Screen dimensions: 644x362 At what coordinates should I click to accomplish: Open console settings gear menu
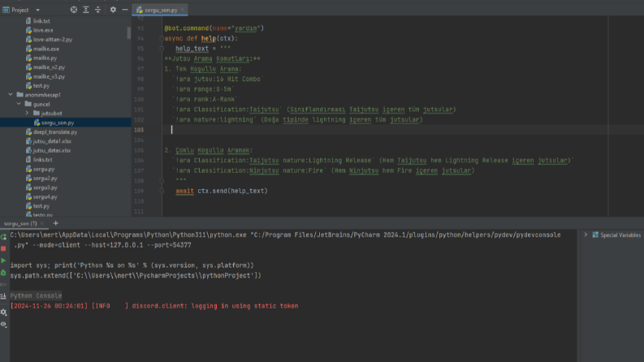[4, 312]
